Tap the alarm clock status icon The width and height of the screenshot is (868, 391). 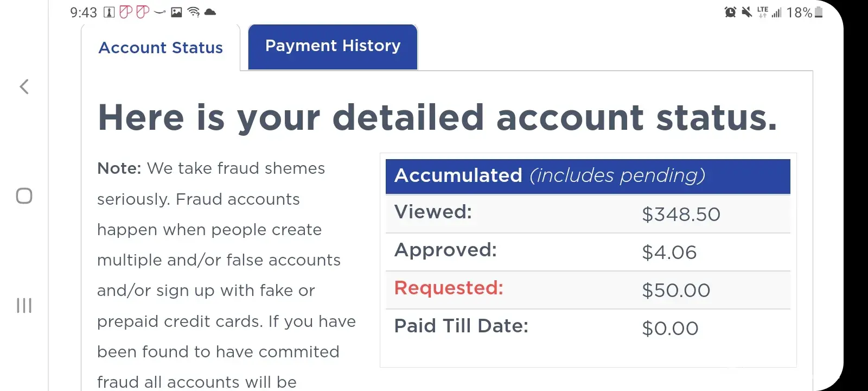point(730,12)
